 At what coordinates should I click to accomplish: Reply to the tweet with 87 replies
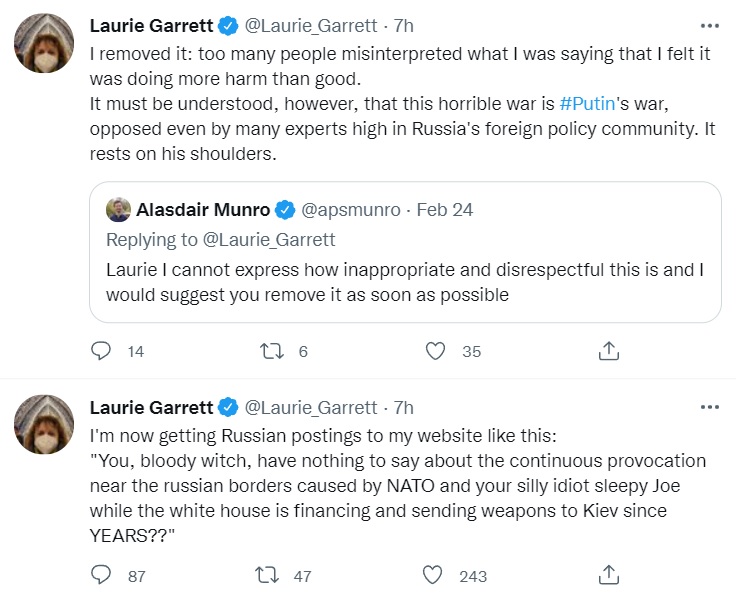click(x=100, y=575)
